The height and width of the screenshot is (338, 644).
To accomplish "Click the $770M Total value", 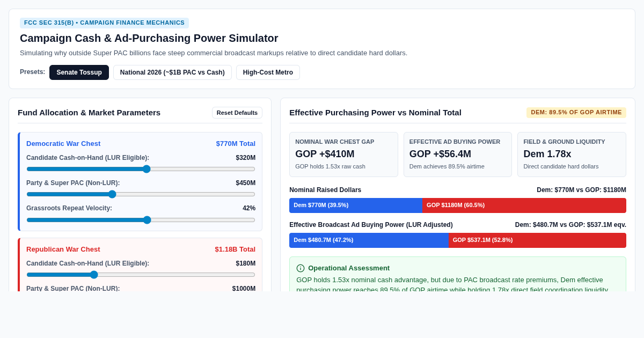I will pos(236,144).
